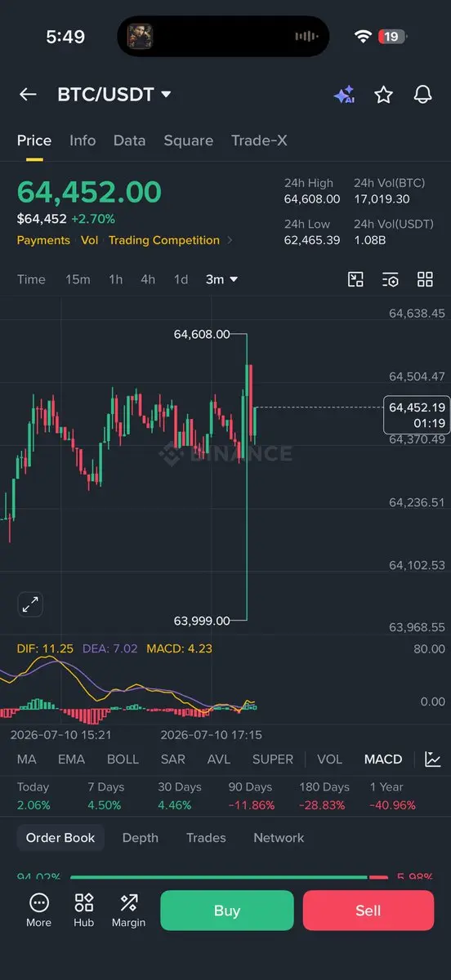Image resolution: width=451 pixels, height=980 pixels.
Task: Go back with the left arrow icon
Action: tap(28, 95)
